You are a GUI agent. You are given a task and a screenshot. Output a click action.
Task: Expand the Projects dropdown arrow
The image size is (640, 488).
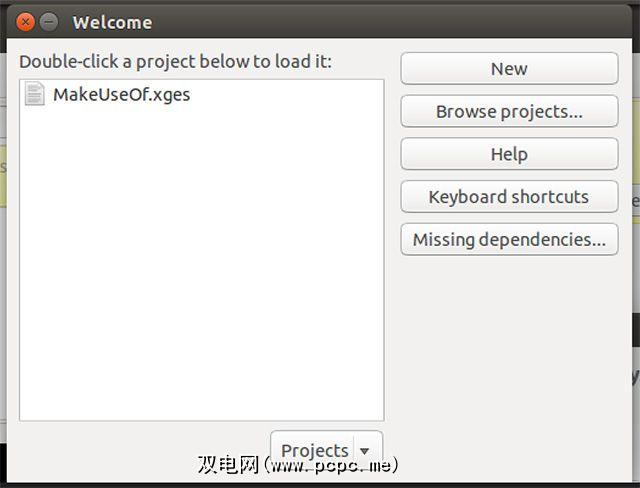click(x=367, y=450)
